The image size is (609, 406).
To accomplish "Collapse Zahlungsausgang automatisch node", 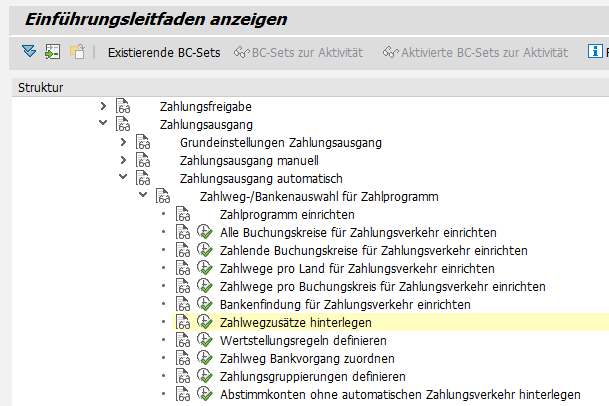I will (x=123, y=178).
